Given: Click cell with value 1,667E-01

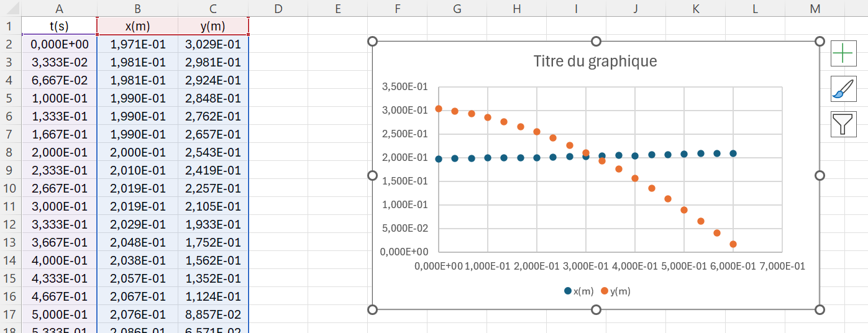Looking at the screenshot, I should click(59, 134).
